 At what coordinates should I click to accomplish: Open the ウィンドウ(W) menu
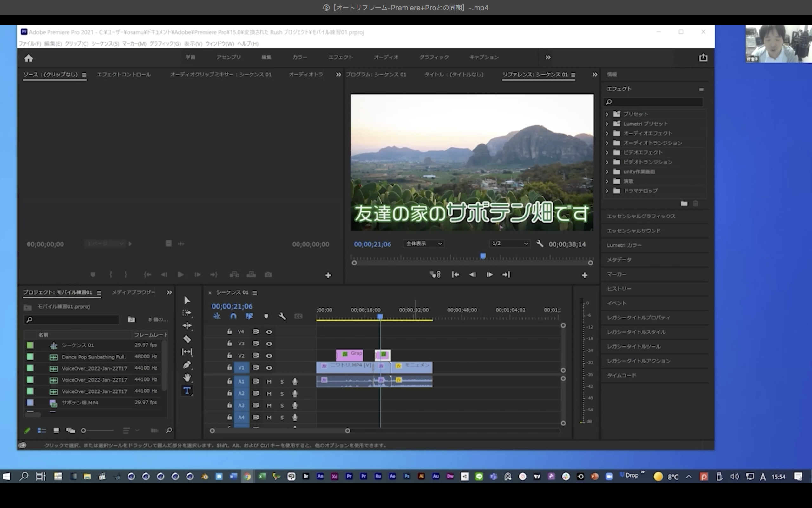point(219,44)
